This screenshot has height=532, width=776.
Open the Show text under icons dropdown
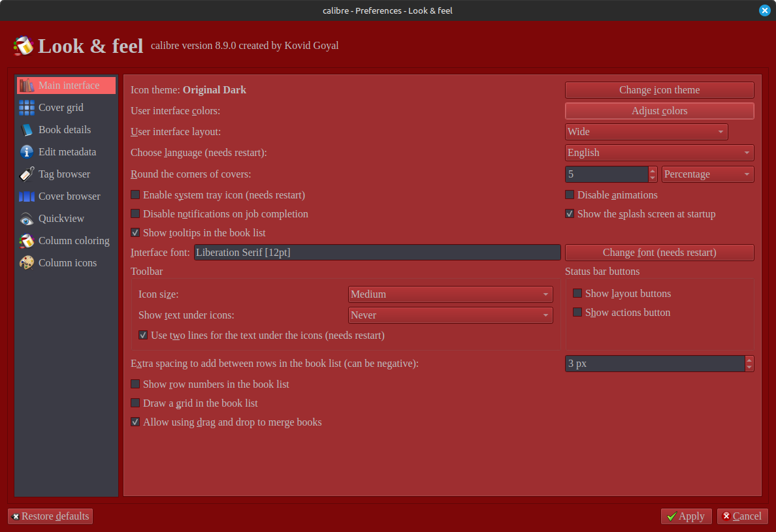click(x=450, y=315)
